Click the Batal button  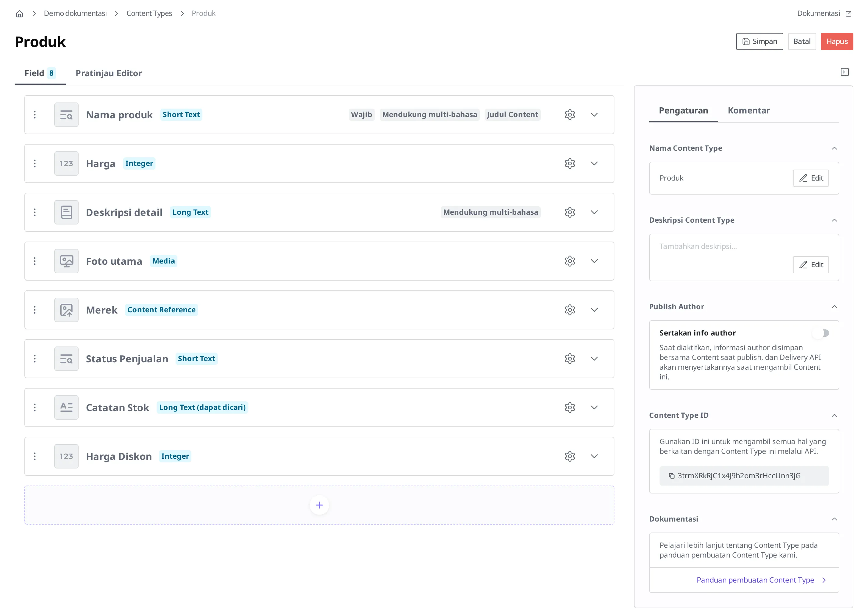click(802, 41)
